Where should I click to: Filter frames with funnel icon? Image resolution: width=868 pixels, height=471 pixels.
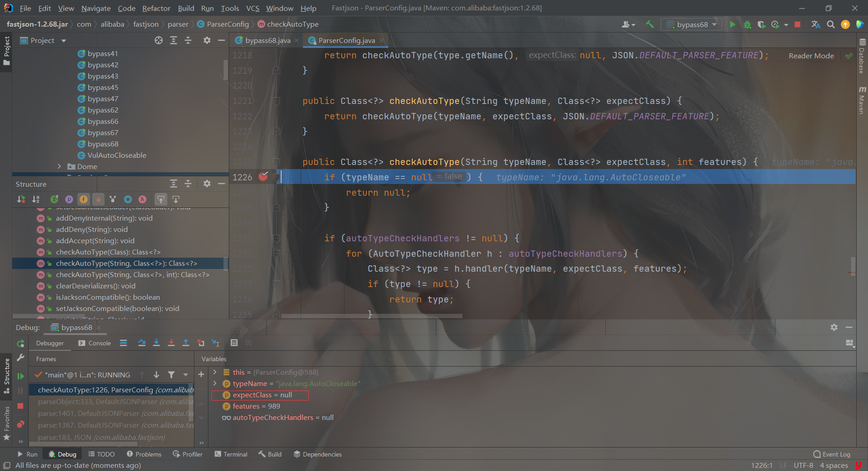point(171,375)
